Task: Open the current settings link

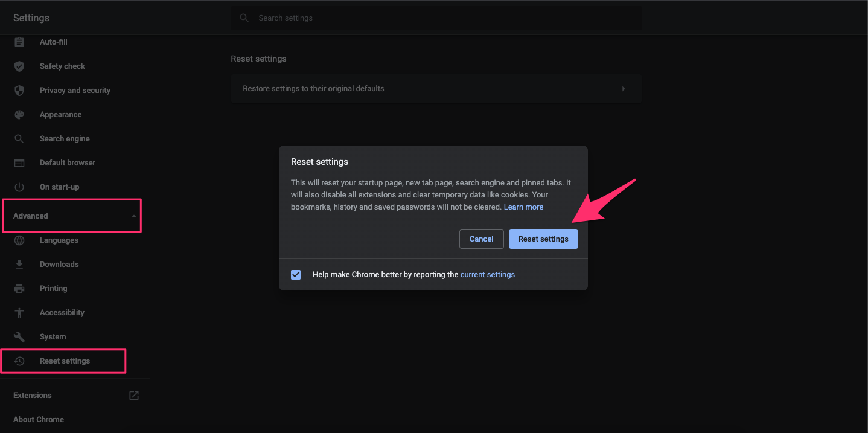Action: [x=488, y=275]
